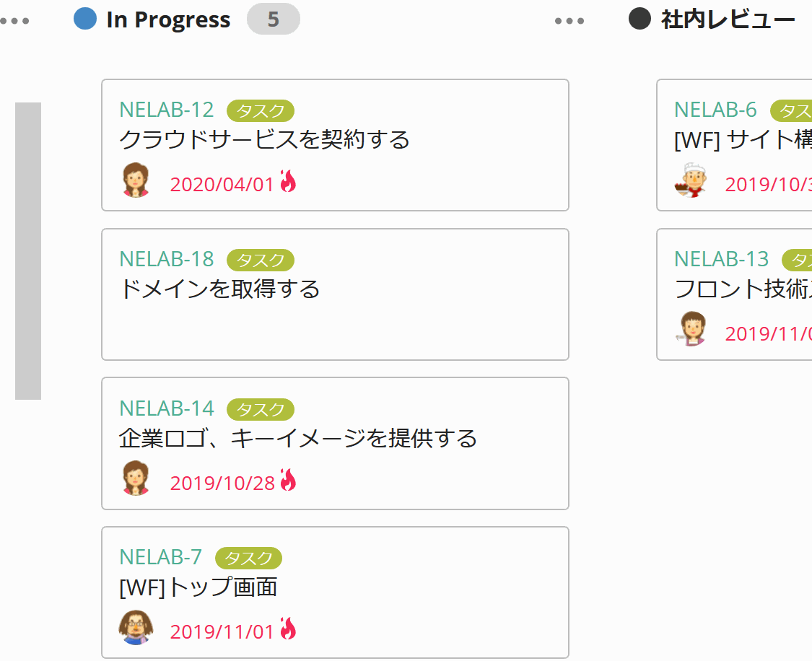Click assignee avatar on NELAB-14 card

click(135, 478)
